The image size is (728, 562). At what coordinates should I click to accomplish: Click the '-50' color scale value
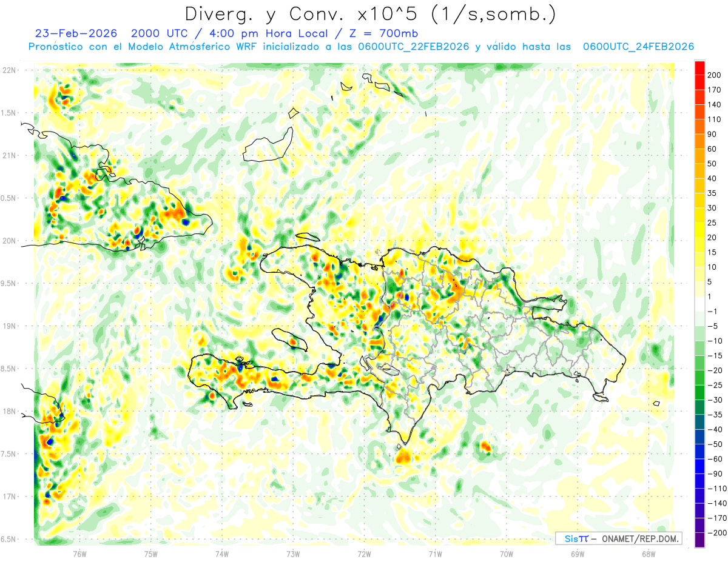click(x=714, y=444)
